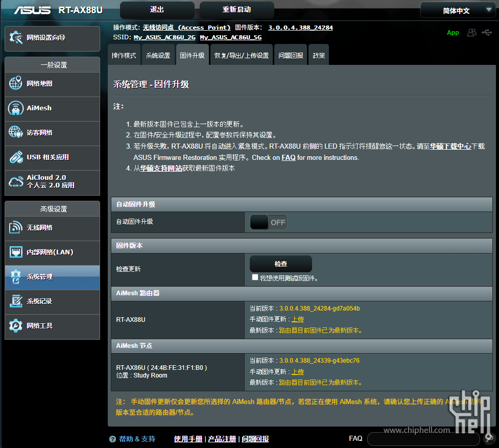Open the 简体中文 language dropdown

459,11
